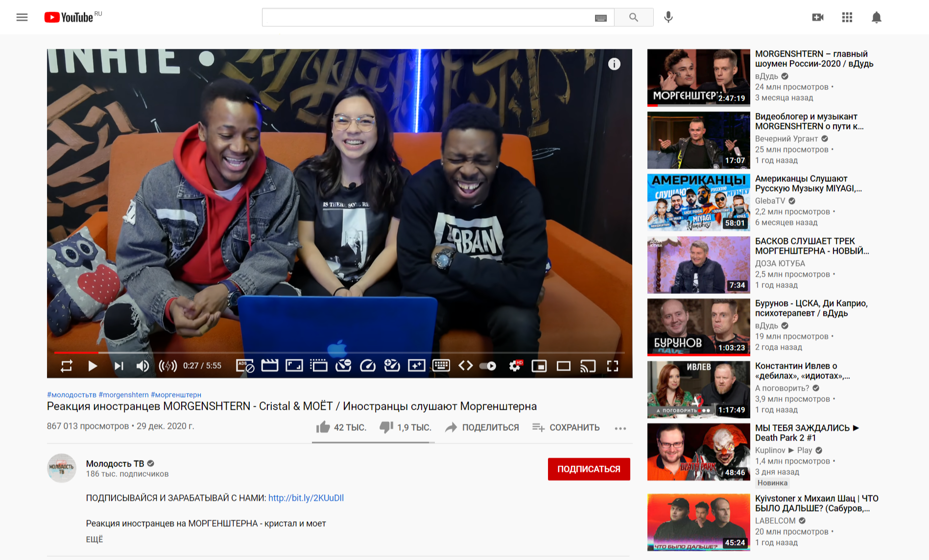The width and height of the screenshot is (929, 560).
Task: Increase playback speed gauge icon
Action: (392, 366)
